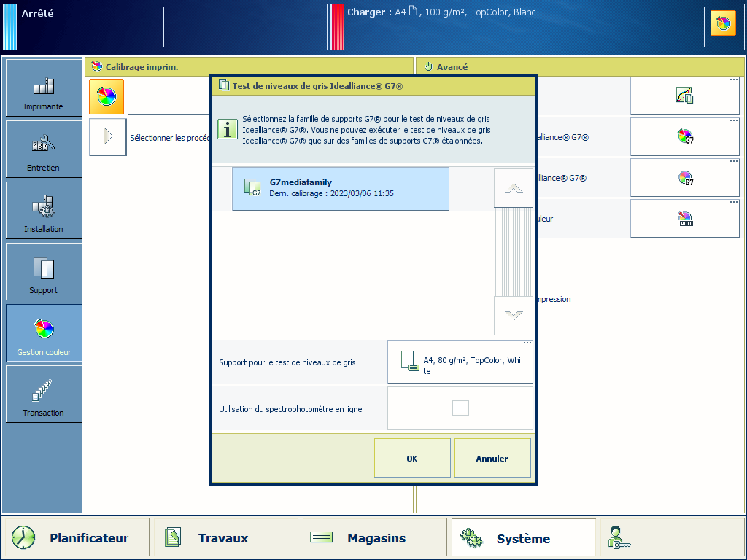Image resolution: width=747 pixels, height=560 pixels.
Task: Enable the inline spectrophotometer checkbox
Action: [x=460, y=408]
